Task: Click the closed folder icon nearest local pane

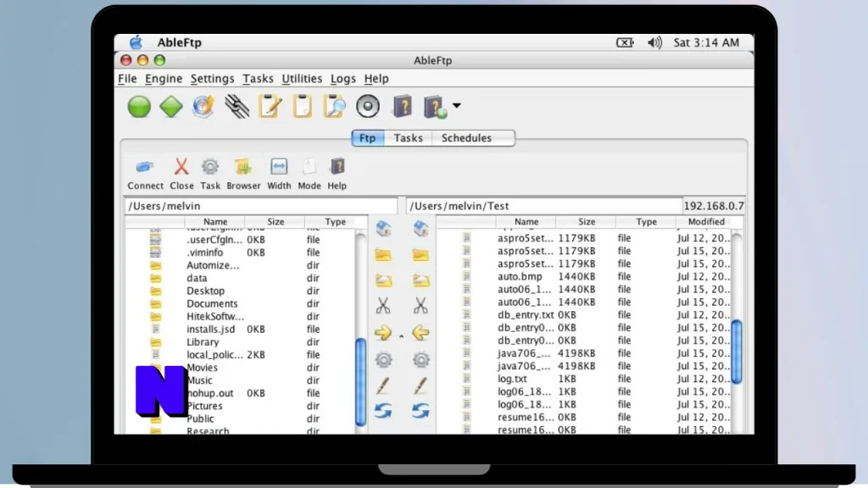Action: click(383, 254)
